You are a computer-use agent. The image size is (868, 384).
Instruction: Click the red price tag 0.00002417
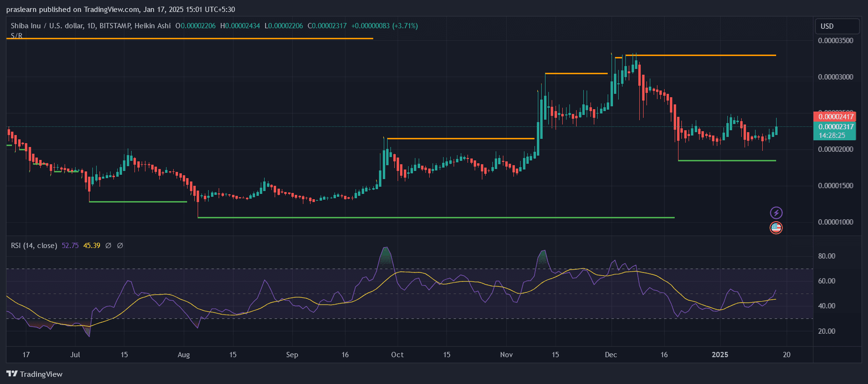click(x=835, y=117)
